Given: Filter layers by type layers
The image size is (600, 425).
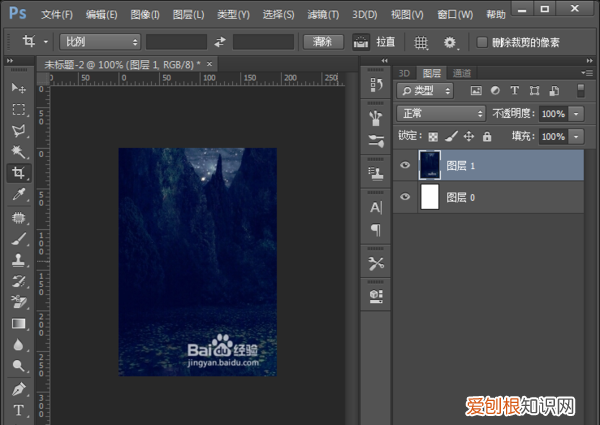Looking at the screenshot, I should (515, 91).
